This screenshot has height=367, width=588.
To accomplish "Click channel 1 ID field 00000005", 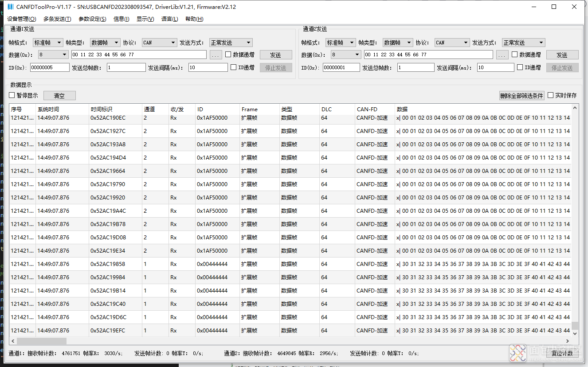I will click(50, 67).
